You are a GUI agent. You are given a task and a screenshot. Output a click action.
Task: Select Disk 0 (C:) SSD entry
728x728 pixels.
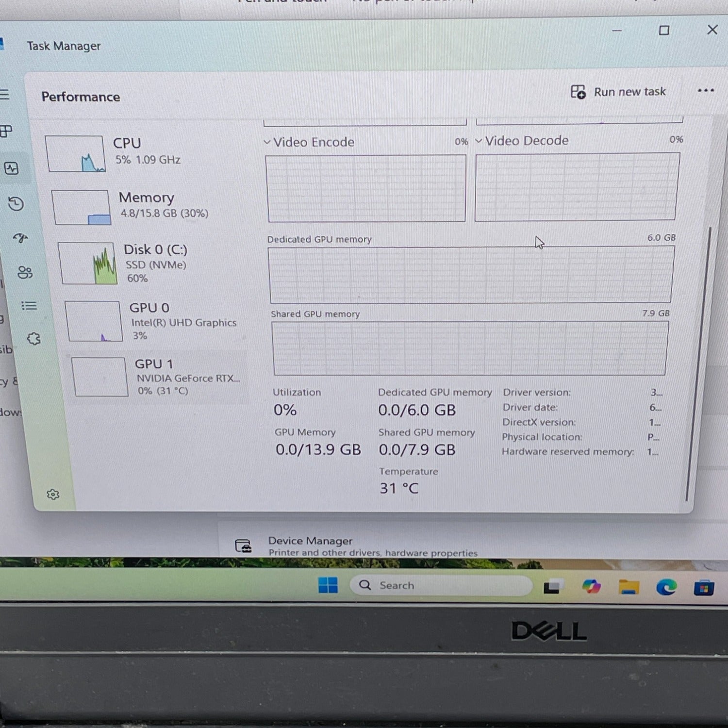[x=155, y=263]
